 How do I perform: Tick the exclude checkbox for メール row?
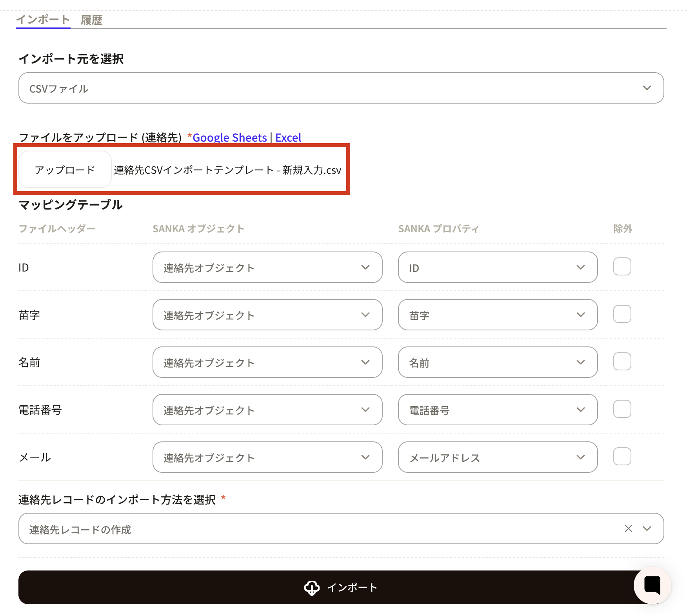622,457
